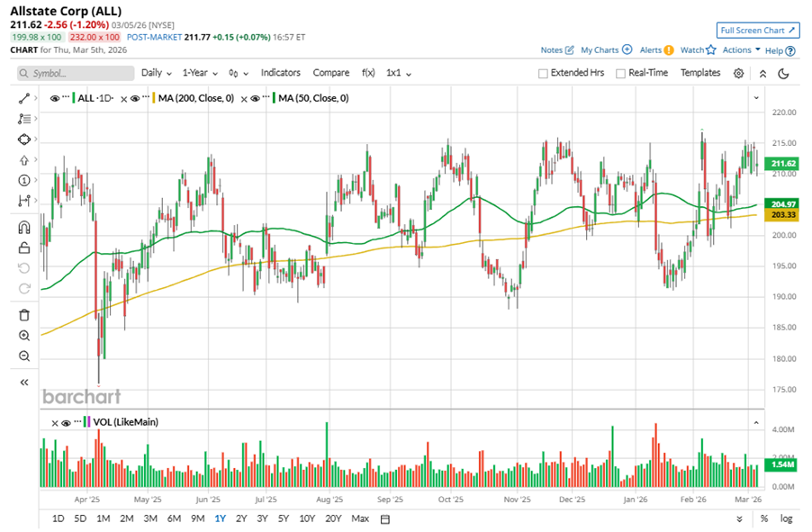Expand the bottom bar options chevron

[739, 519]
